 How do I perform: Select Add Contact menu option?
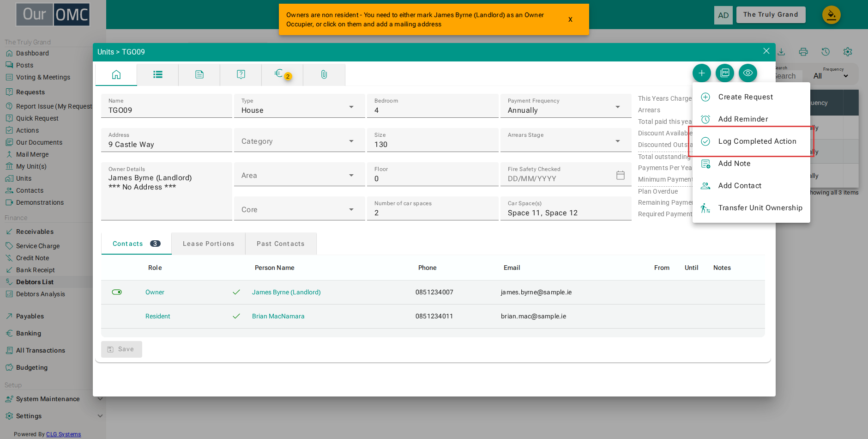click(751, 186)
